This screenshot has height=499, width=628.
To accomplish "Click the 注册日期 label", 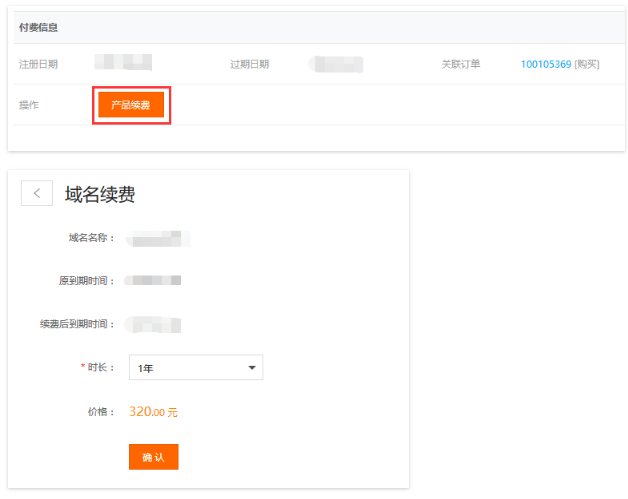I will coord(38,64).
